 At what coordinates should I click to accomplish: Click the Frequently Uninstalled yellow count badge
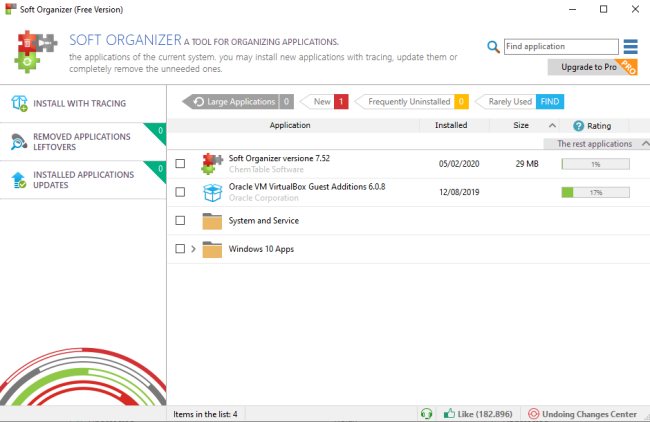pyautogui.click(x=461, y=102)
